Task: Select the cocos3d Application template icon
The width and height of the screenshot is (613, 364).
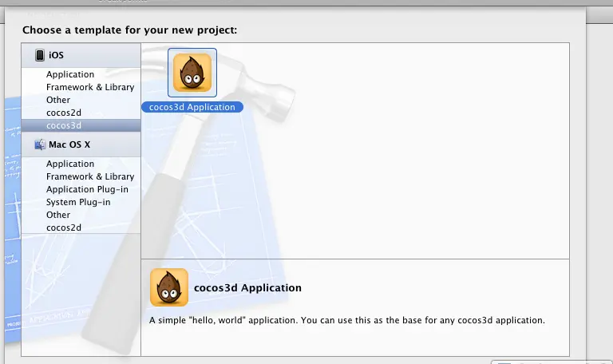Action: (192, 73)
